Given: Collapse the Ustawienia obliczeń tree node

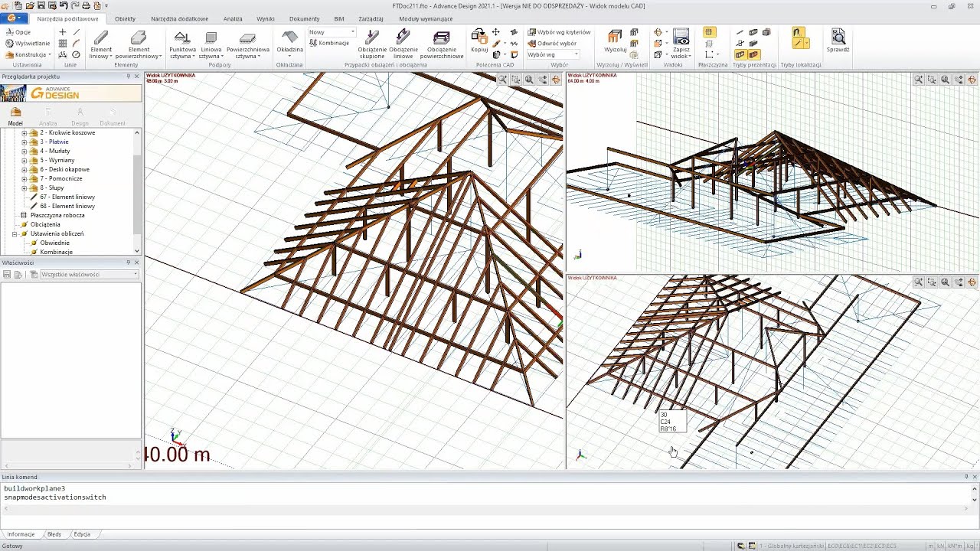Looking at the screenshot, I should (15, 234).
